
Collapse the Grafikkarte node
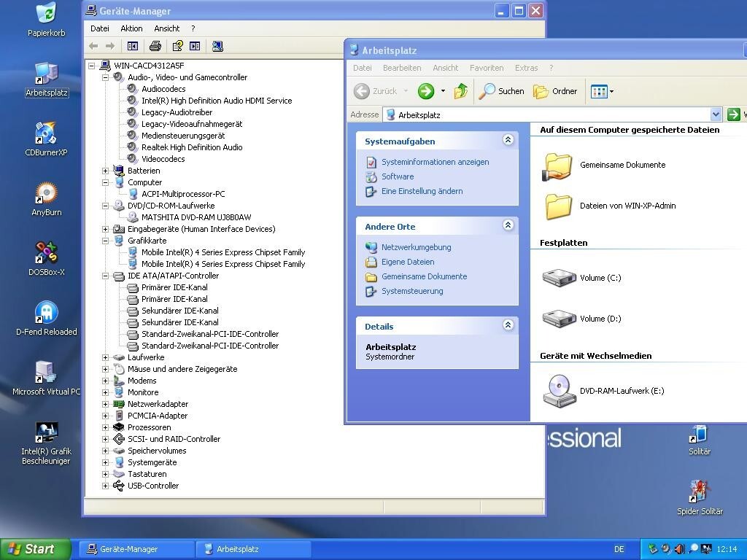[105, 241]
